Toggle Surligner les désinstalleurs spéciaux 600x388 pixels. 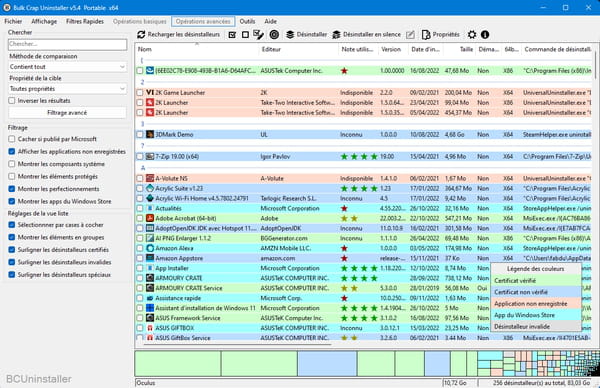pyautogui.click(x=12, y=275)
